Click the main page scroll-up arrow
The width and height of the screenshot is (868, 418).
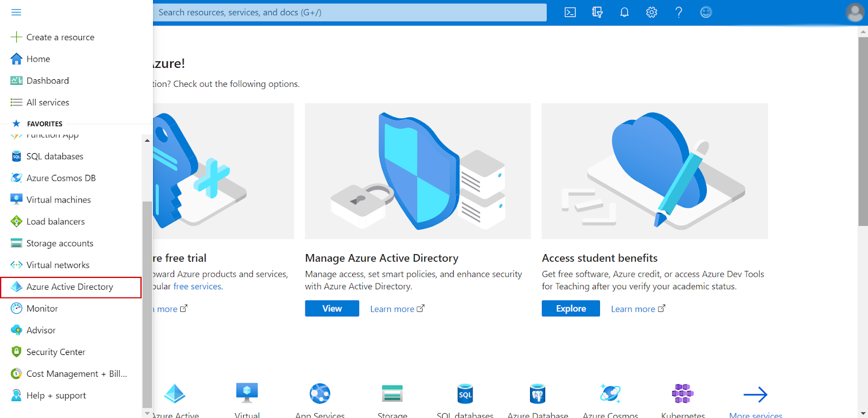[863, 32]
